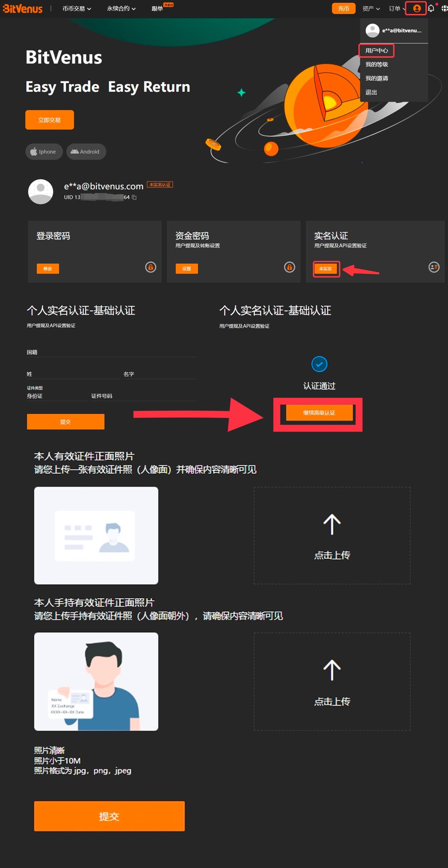
Task: Click avatar in the account dropdown
Action: 373,30
